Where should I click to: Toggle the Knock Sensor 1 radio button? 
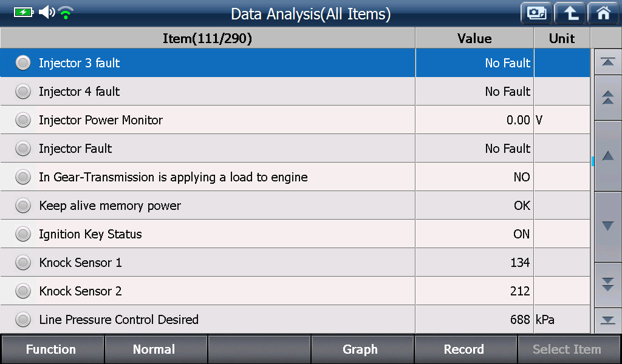[23, 263]
